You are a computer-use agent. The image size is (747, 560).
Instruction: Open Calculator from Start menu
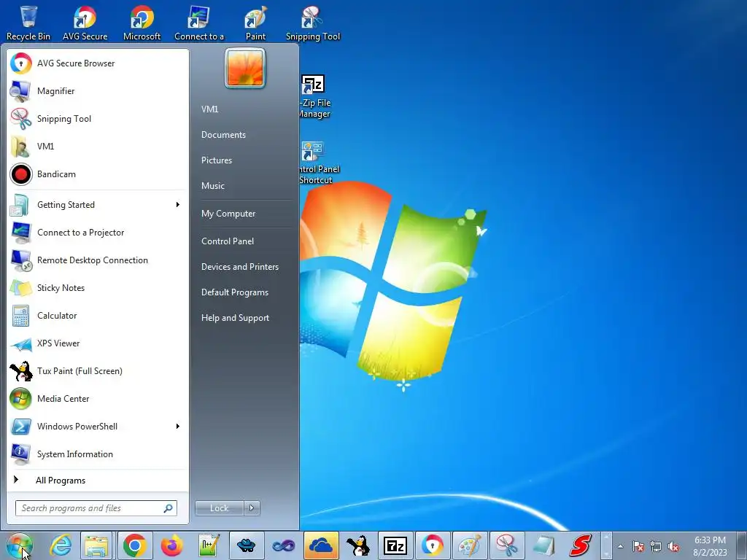98,316
